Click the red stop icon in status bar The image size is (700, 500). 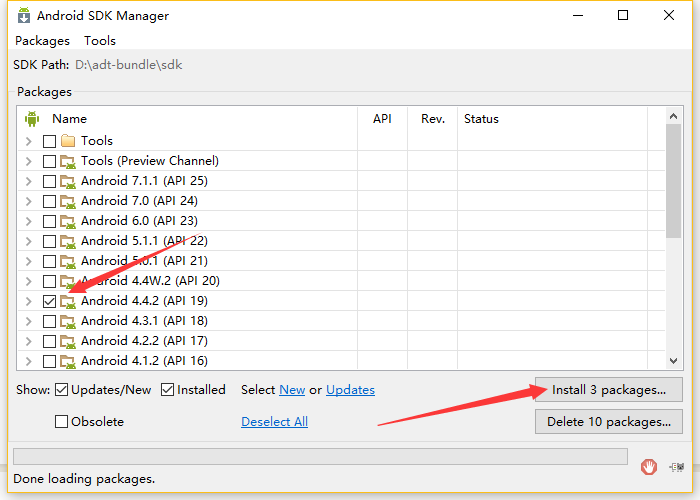pos(649,466)
